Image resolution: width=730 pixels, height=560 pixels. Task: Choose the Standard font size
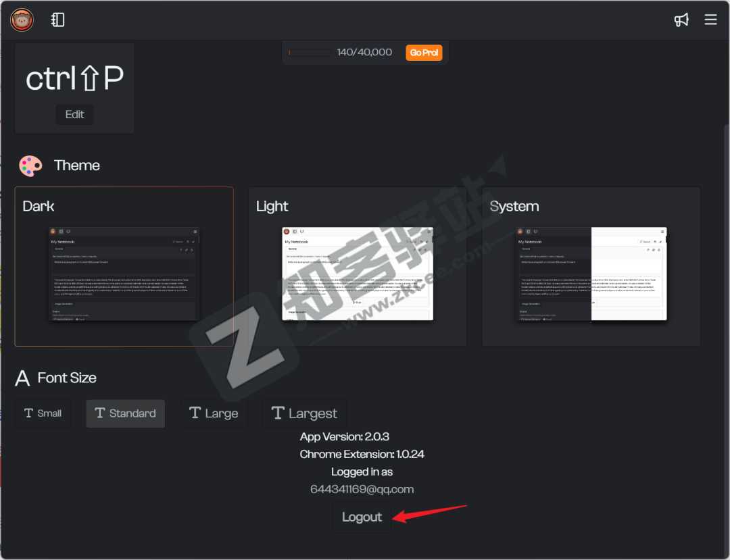click(125, 413)
